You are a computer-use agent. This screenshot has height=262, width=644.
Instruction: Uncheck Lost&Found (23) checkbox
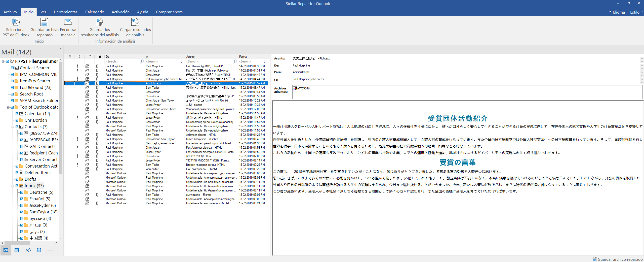pos(12,87)
